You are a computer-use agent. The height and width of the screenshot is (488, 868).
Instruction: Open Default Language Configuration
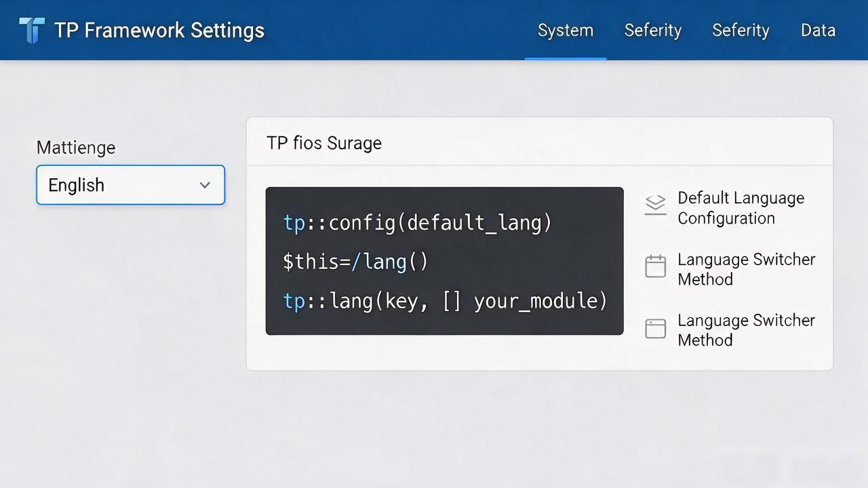pyautogui.click(x=741, y=208)
